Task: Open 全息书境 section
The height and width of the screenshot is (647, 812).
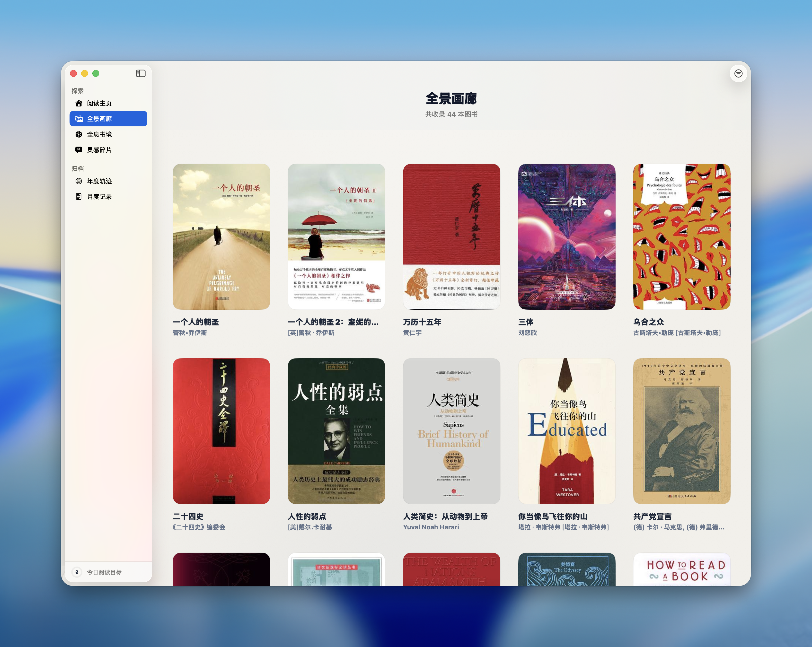Action: point(108,134)
